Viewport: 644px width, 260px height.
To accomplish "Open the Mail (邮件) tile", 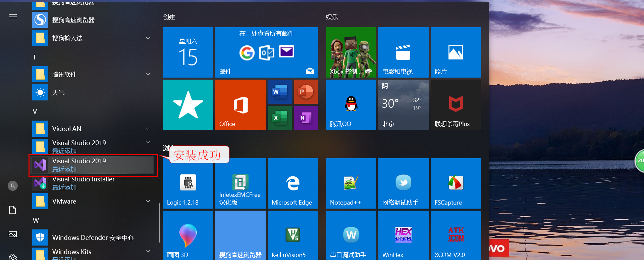I will [x=267, y=52].
